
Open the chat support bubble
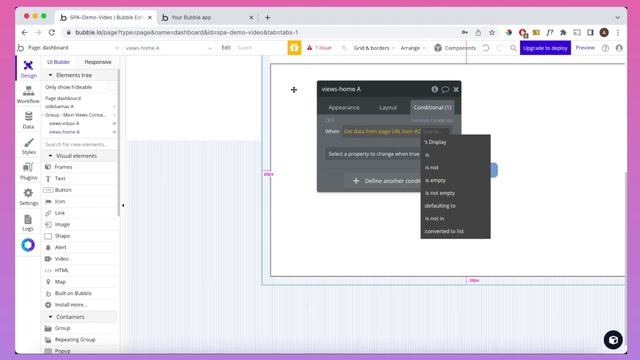[x=613, y=340]
